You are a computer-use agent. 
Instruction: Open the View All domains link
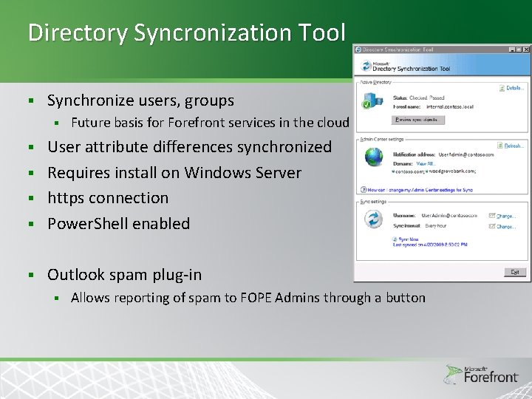pos(426,163)
